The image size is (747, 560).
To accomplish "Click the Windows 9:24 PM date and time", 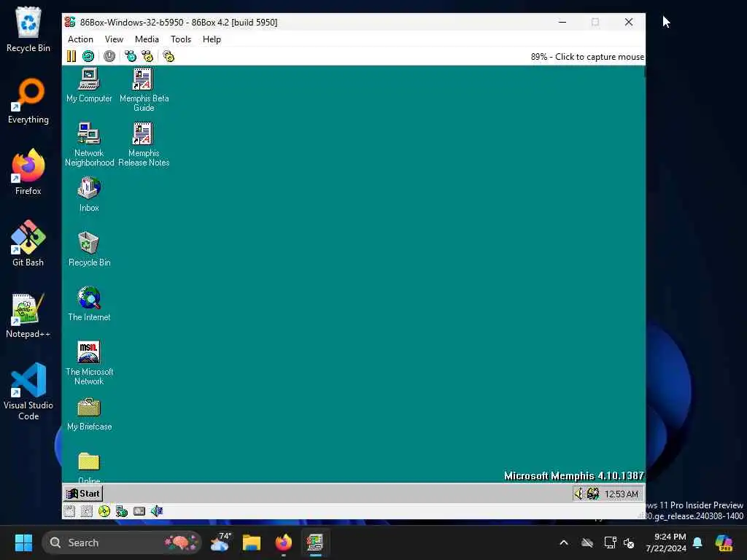I will pyautogui.click(x=666, y=542).
